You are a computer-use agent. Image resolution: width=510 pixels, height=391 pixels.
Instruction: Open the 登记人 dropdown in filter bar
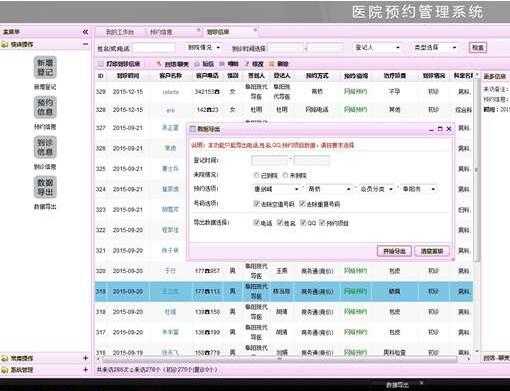pyautogui.click(x=377, y=48)
